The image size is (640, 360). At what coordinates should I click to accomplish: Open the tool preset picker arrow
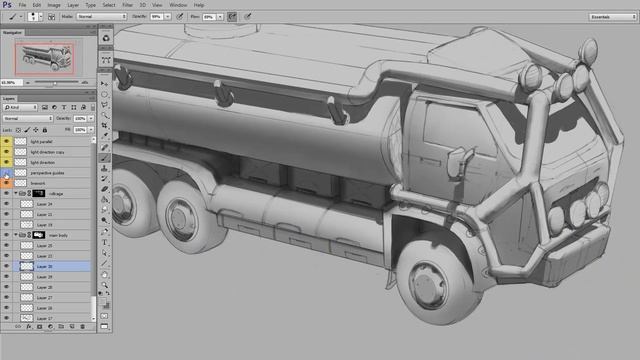[x=21, y=17]
